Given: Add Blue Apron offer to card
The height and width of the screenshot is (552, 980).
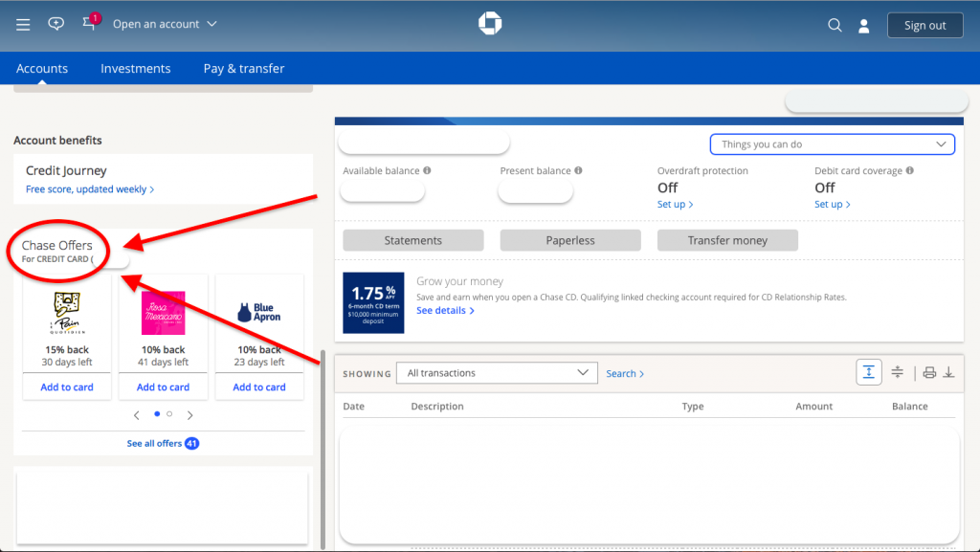Looking at the screenshot, I should point(259,387).
